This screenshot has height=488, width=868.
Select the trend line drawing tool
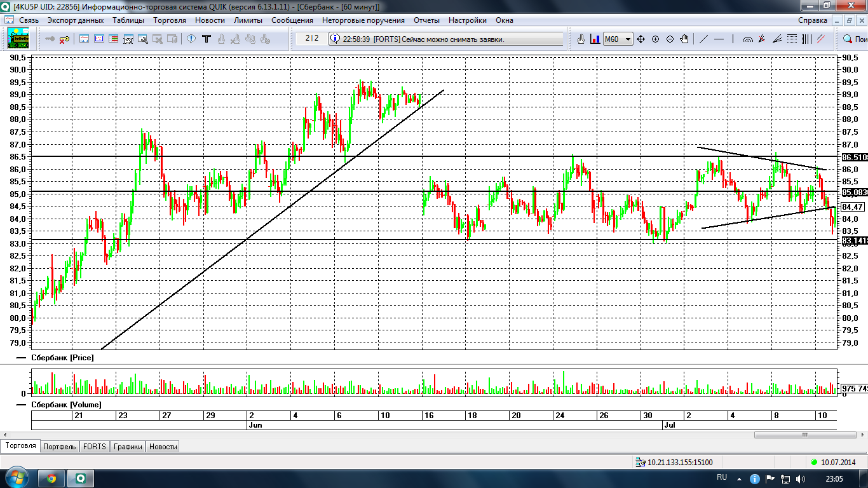pos(704,39)
